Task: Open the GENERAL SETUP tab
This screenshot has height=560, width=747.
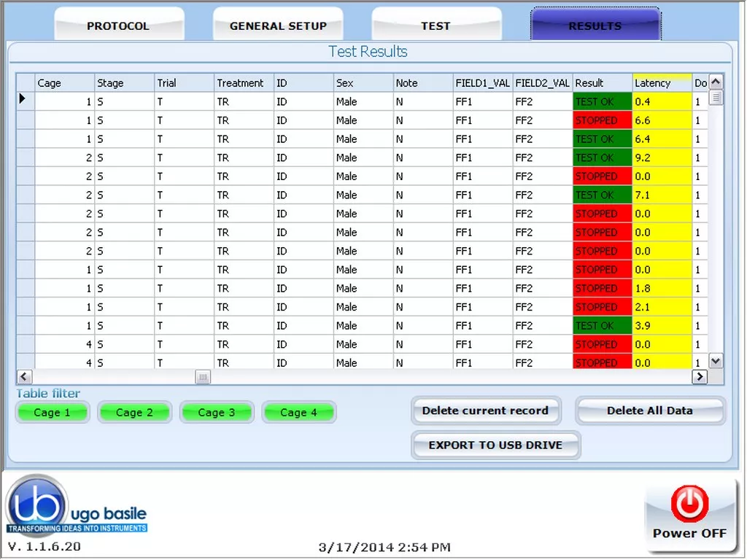Action: (278, 26)
